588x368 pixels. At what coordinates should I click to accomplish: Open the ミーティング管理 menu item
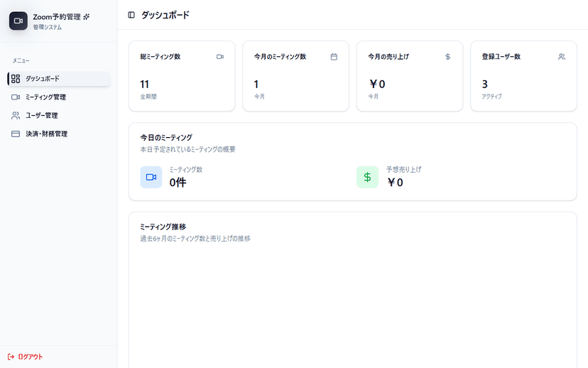coord(58,97)
